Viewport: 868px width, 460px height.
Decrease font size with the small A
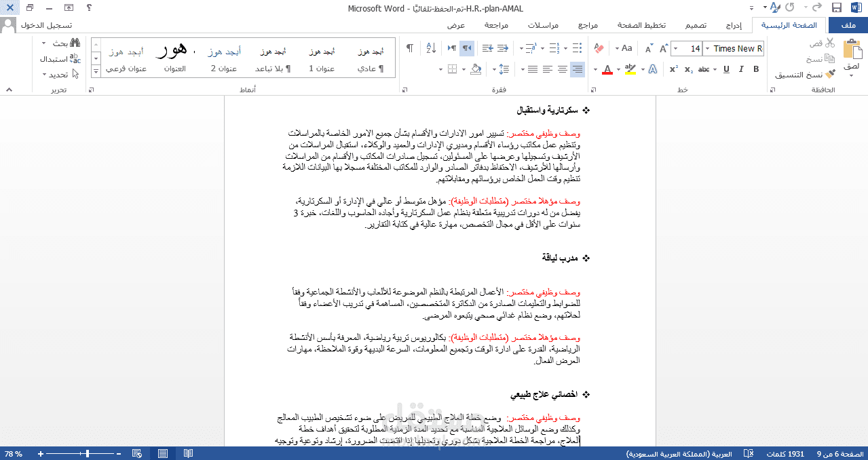click(649, 48)
